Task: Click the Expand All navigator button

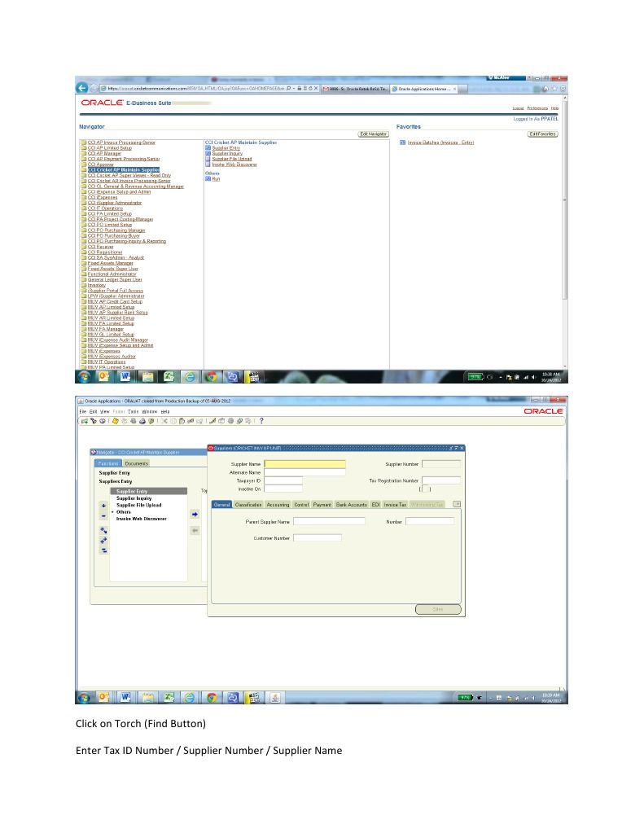Action: [x=103, y=541]
